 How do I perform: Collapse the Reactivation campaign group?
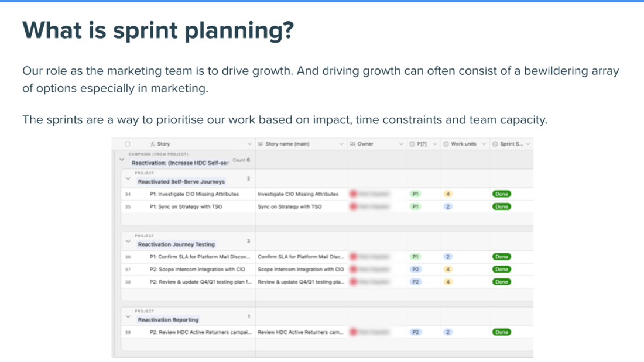click(x=121, y=158)
